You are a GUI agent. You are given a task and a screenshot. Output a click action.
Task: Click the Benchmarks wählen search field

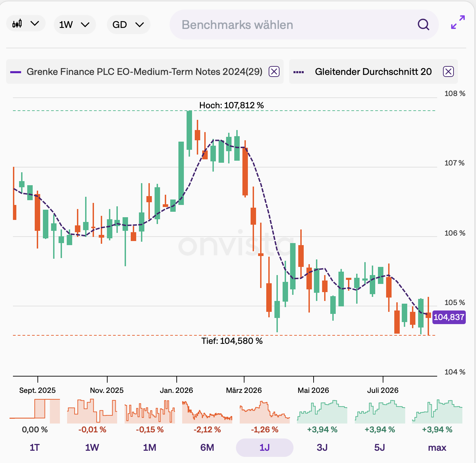(304, 25)
